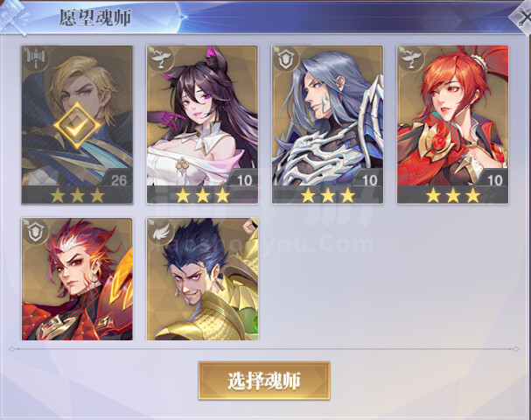Click the support-class icon on cat-eared girl card
This screenshot has height=420, width=531.
pyautogui.click(x=160, y=59)
